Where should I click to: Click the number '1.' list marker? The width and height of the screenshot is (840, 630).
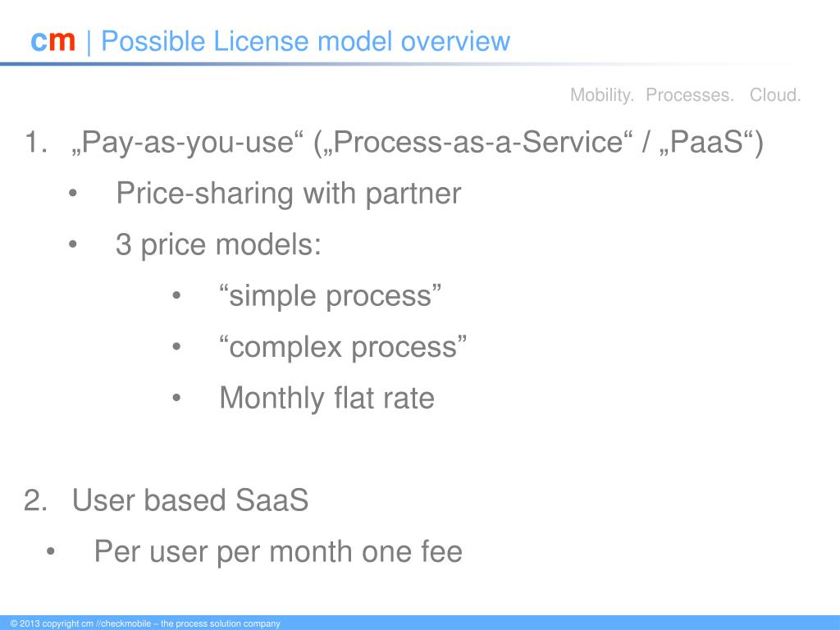click(x=36, y=143)
